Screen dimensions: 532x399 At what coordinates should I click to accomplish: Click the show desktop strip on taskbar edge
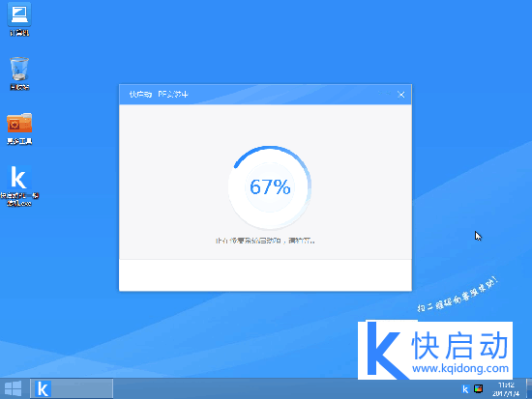pos(529,388)
